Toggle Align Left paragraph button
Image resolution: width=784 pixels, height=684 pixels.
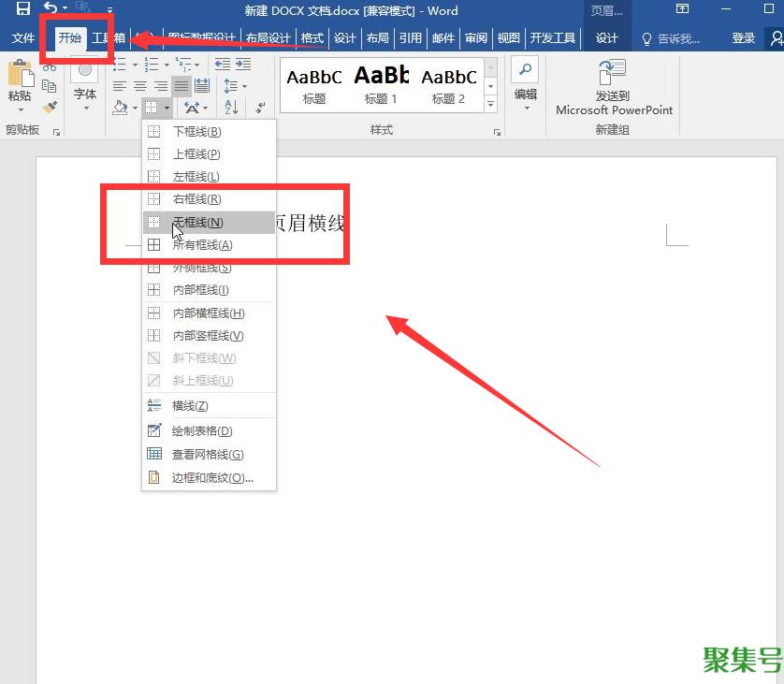120,86
